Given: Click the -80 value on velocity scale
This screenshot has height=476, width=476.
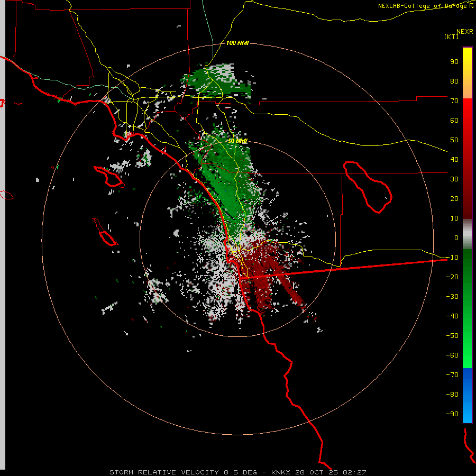Looking at the screenshot, I should pyautogui.click(x=452, y=395).
